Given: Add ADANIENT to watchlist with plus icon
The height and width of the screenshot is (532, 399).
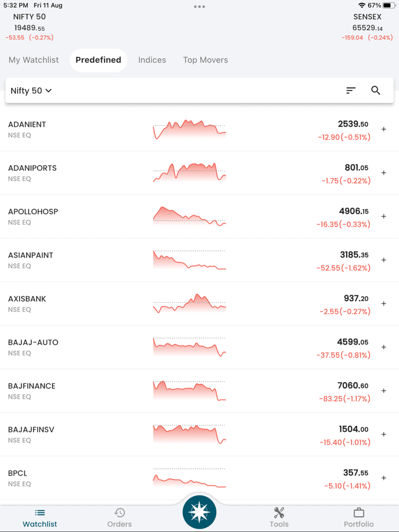Looking at the screenshot, I should (x=384, y=129).
